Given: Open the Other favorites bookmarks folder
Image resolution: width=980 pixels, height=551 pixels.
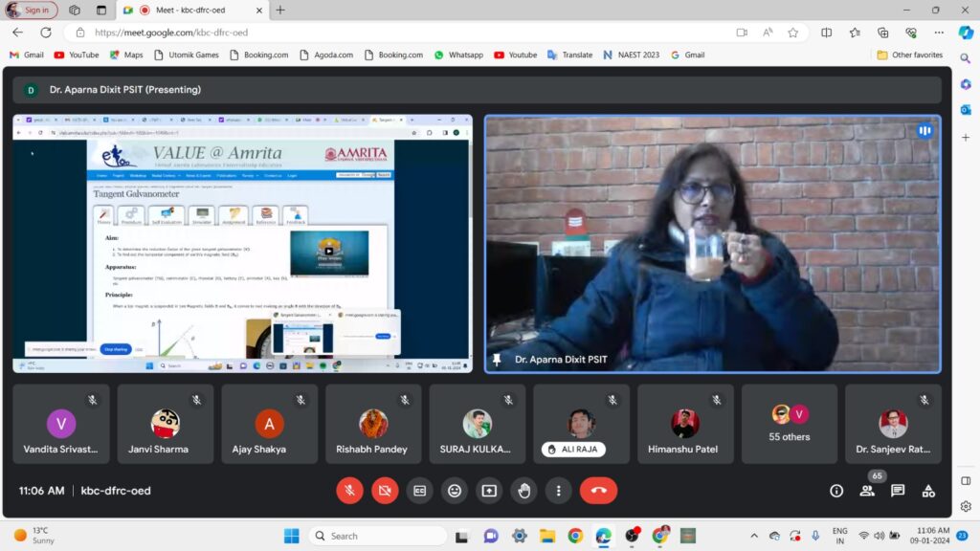Looking at the screenshot, I should [x=909, y=55].
